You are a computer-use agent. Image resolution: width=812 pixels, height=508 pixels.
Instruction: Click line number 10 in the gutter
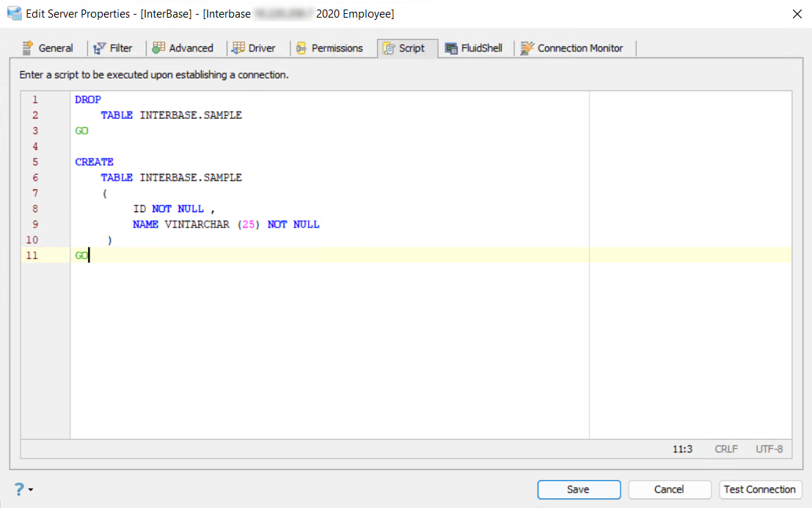pyautogui.click(x=32, y=240)
